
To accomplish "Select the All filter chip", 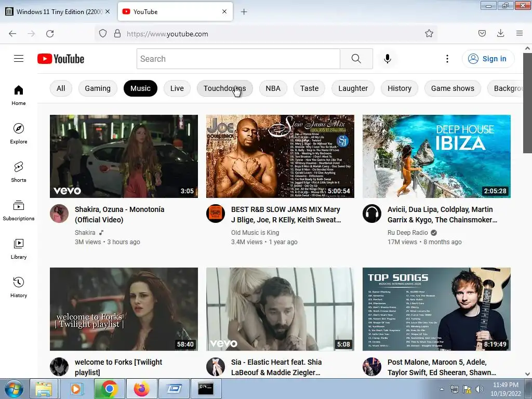I will coord(61,88).
